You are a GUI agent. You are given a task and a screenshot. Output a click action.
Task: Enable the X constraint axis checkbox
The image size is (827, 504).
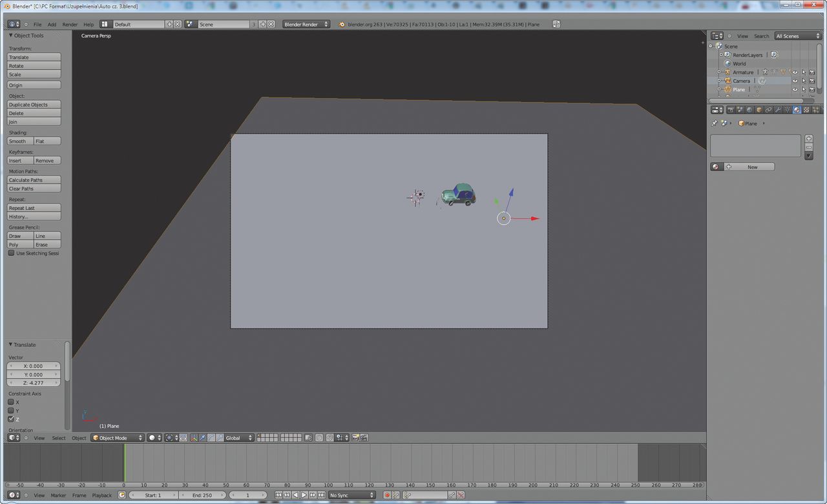pos(11,402)
